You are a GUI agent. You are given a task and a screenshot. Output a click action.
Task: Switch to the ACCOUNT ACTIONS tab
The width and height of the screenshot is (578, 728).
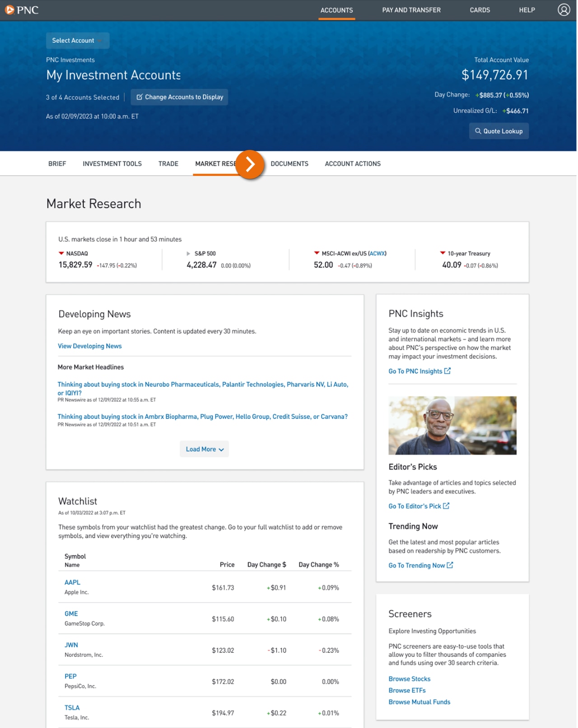tap(353, 164)
